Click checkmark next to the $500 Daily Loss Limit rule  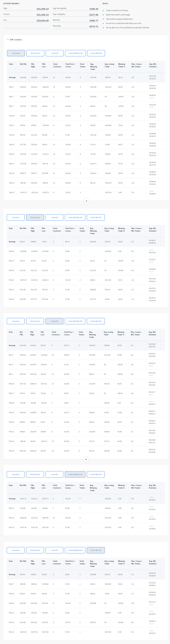[103, 23]
